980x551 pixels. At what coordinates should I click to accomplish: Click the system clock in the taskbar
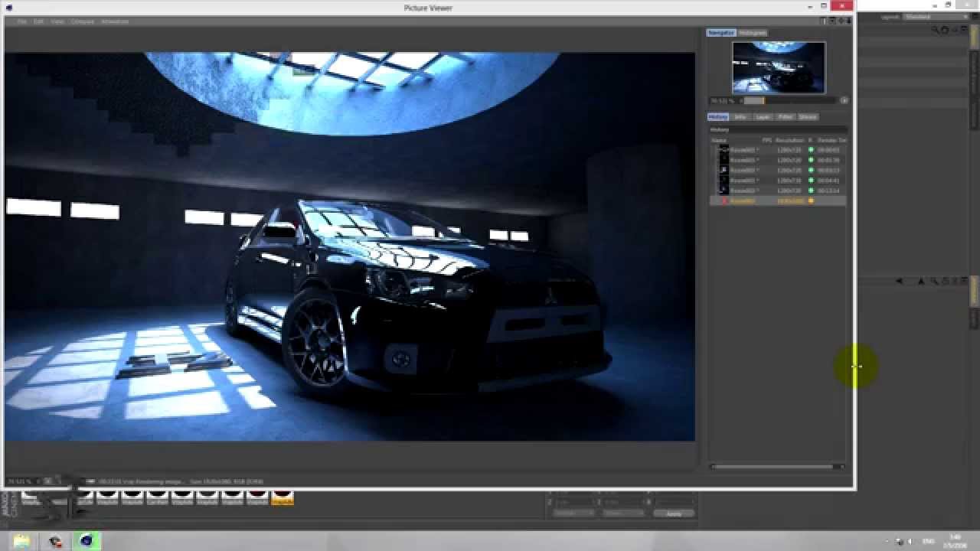(x=955, y=541)
